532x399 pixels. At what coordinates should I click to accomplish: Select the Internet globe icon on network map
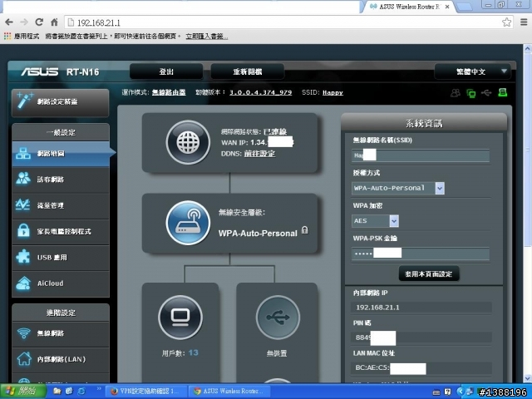coord(188,142)
